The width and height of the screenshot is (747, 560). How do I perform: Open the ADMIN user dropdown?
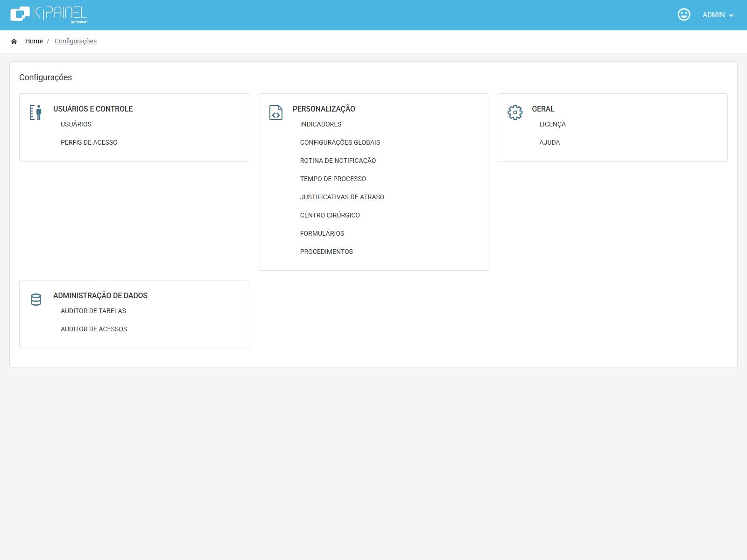pyautogui.click(x=718, y=15)
